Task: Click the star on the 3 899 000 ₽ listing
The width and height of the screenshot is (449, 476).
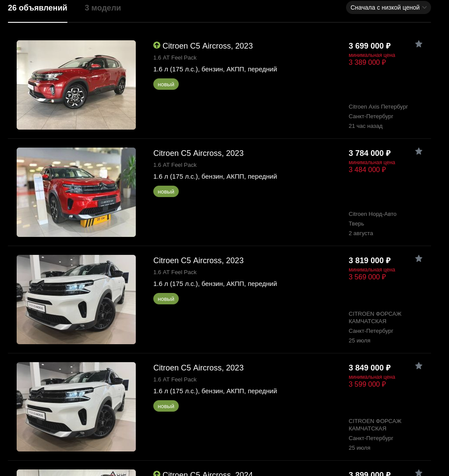Action: coord(419,472)
